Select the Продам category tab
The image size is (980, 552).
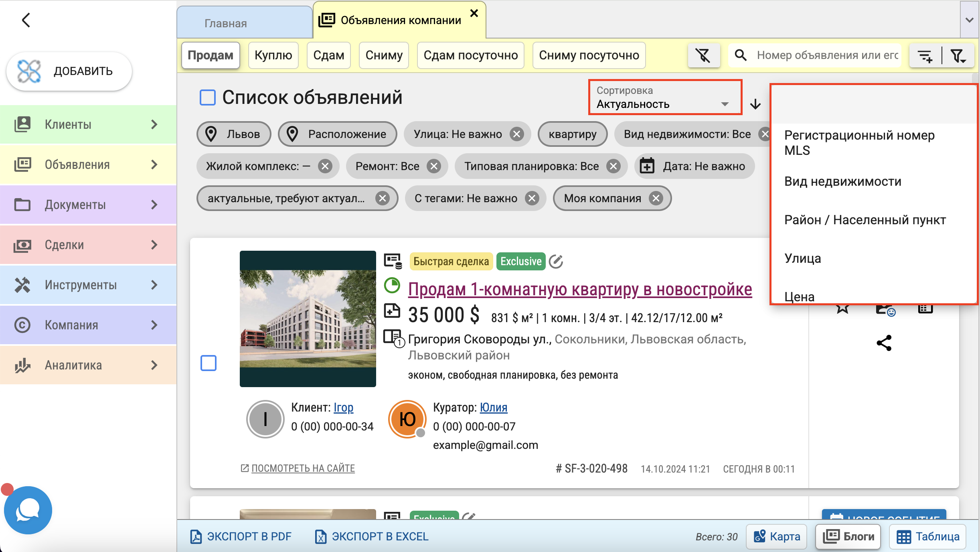(211, 55)
